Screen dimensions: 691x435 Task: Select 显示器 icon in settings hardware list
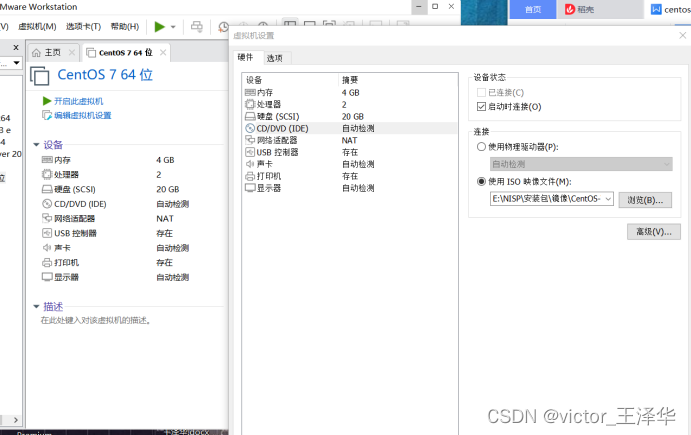250,188
